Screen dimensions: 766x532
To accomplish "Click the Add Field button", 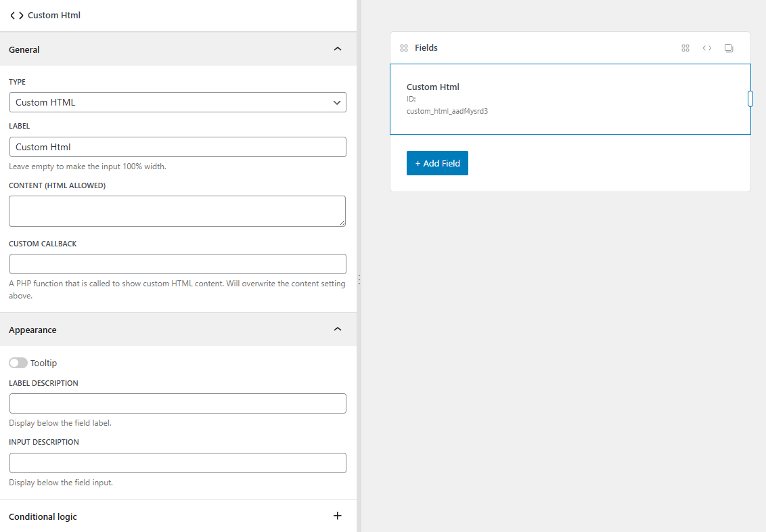I will tap(437, 163).
